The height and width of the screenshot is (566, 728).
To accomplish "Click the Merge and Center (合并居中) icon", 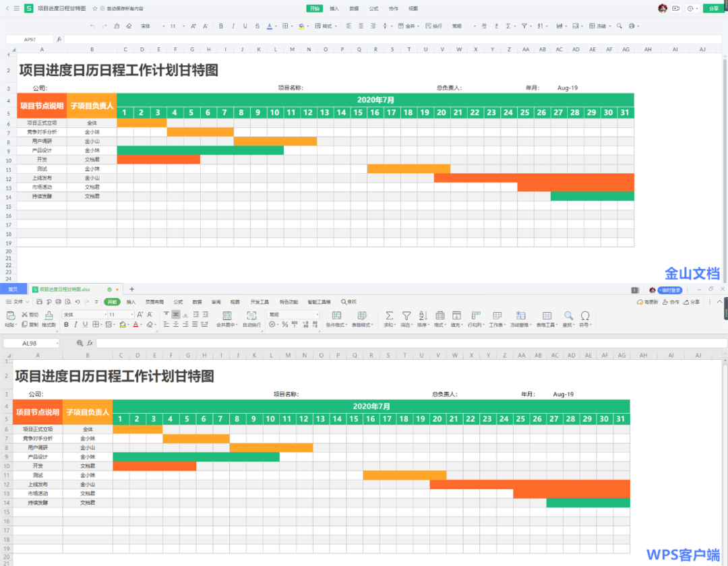I will tap(227, 316).
